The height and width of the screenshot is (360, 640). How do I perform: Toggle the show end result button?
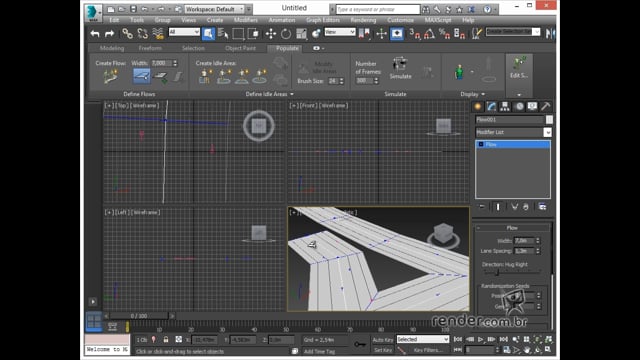pyautogui.click(x=498, y=207)
